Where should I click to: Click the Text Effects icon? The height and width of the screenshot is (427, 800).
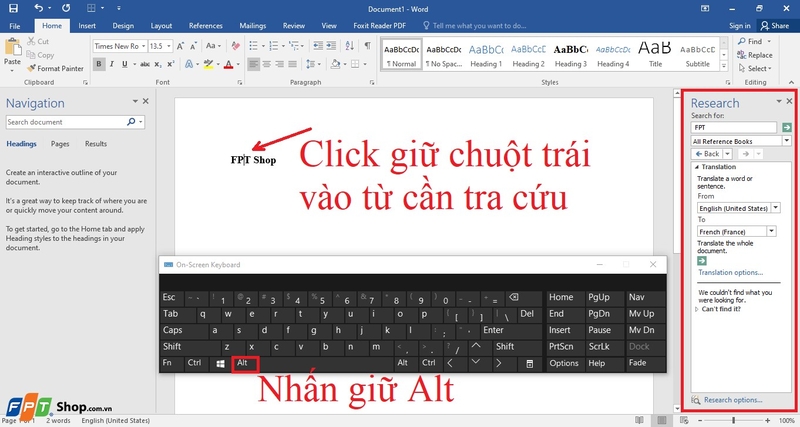(x=189, y=64)
